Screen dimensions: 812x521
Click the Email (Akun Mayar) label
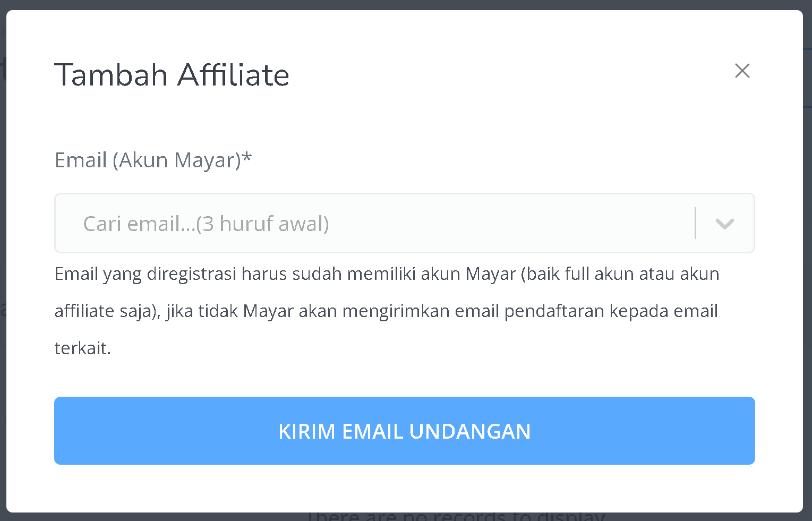point(153,160)
